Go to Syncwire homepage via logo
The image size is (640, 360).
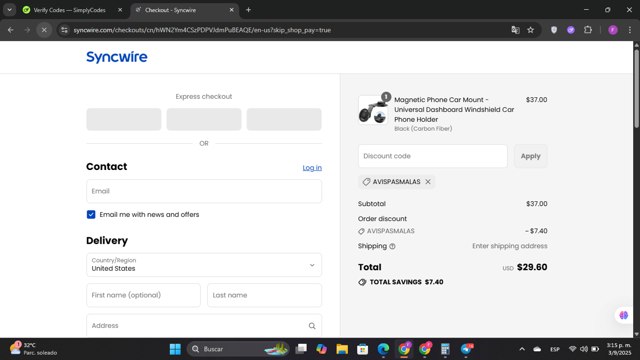[x=117, y=57]
